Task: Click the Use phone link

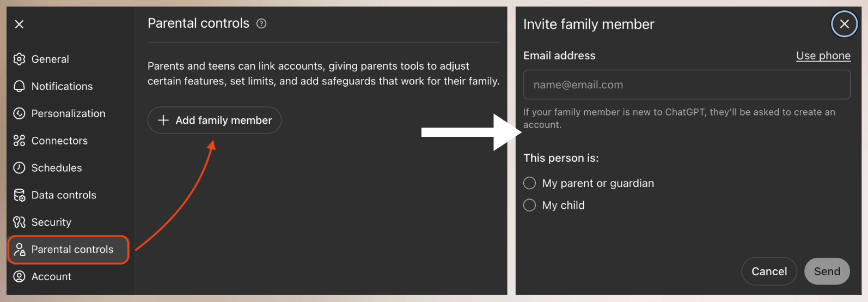Action: click(823, 56)
